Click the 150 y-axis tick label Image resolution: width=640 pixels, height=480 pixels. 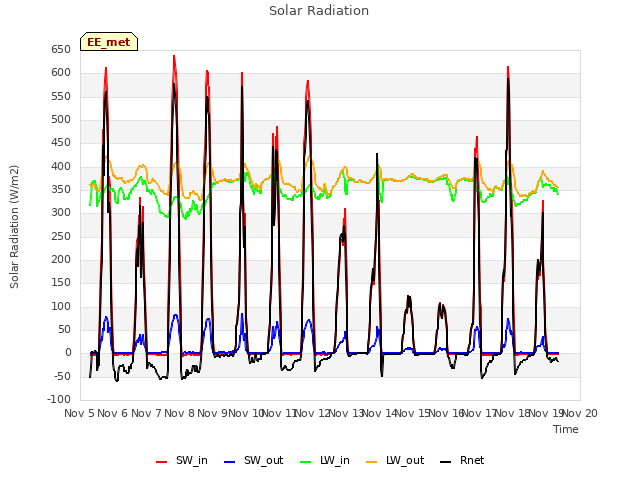(61, 283)
